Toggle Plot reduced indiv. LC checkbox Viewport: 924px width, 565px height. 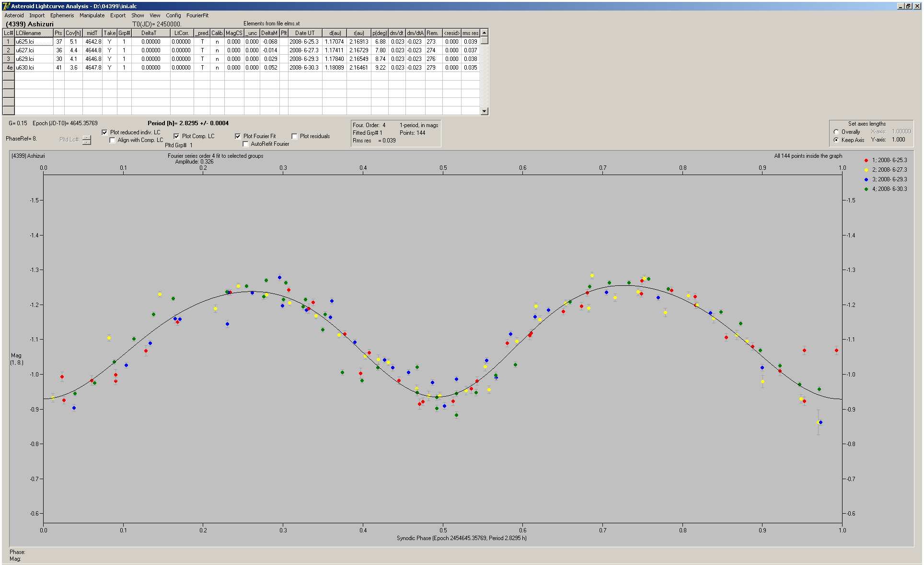coord(104,132)
